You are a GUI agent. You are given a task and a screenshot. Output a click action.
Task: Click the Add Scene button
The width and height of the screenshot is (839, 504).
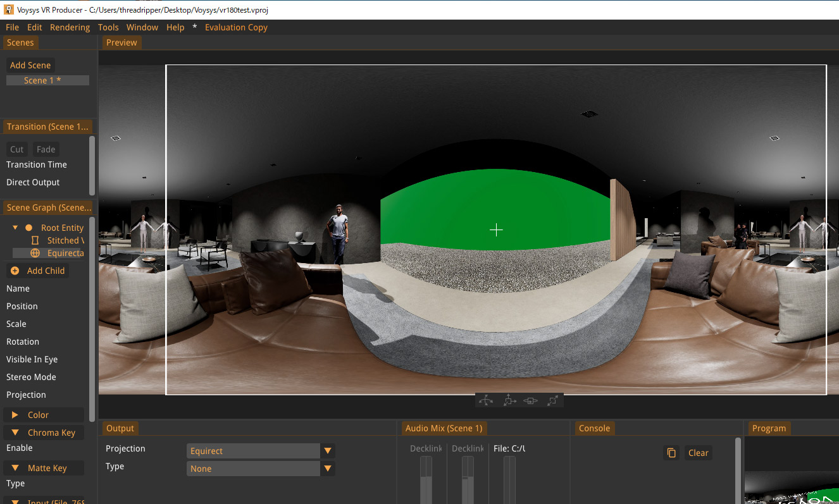tap(30, 65)
